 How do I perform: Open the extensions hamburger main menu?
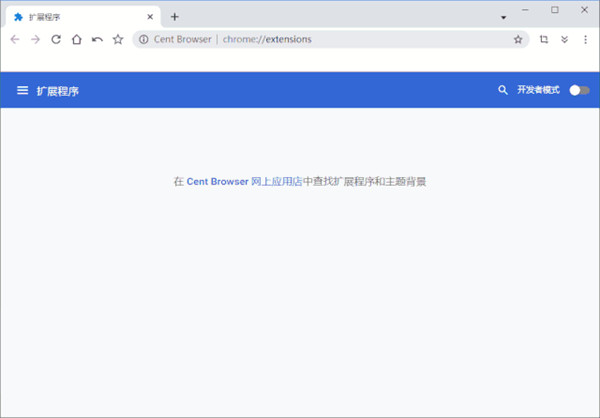click(x=22, y=90)
